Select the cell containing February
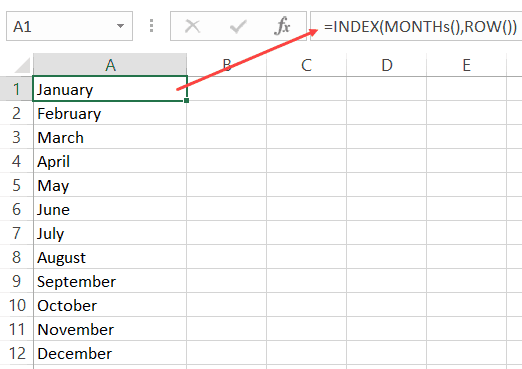The width and height of the screenshot is (522, 369). coord(110,113)
